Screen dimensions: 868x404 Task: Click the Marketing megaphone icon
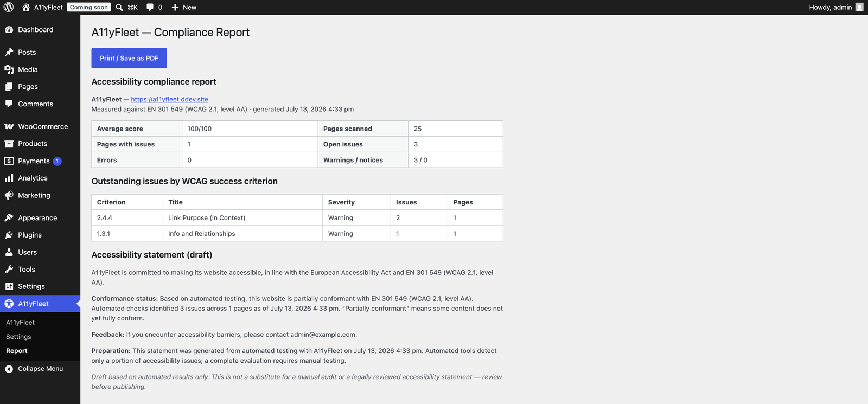pos(9,195)
